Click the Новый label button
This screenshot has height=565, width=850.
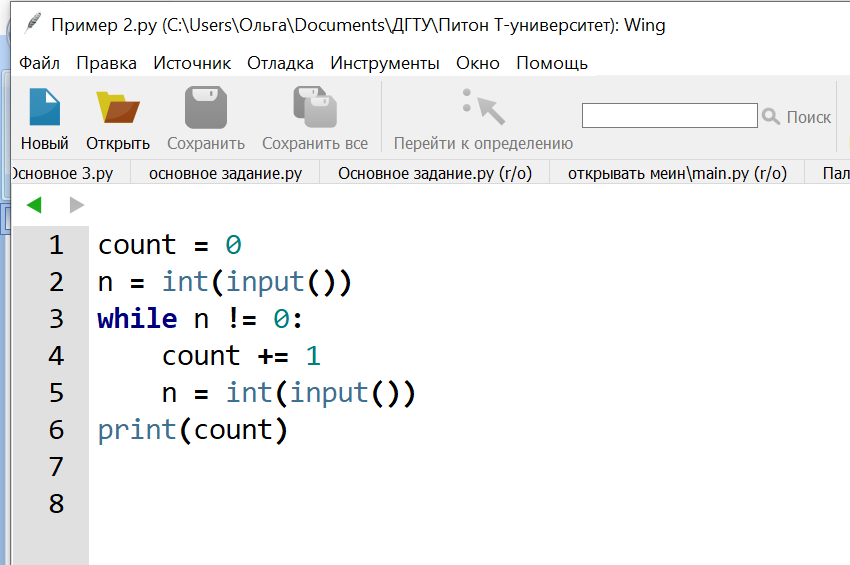44,143
